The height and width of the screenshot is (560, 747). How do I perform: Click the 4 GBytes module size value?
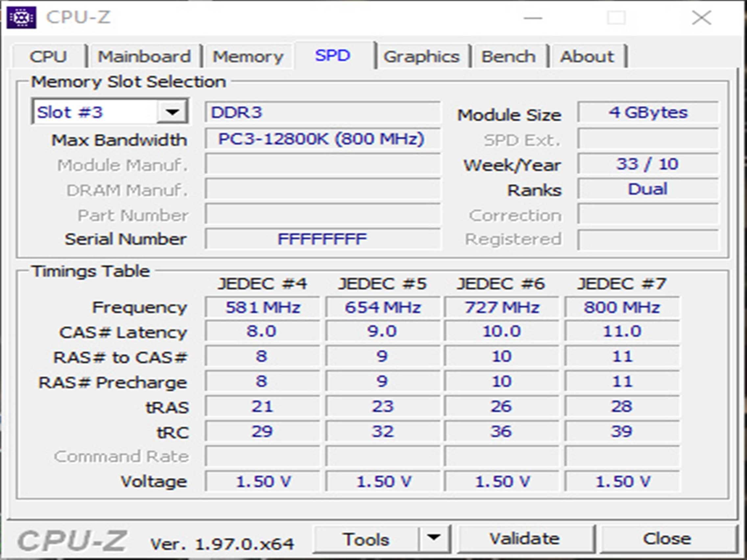648,112
